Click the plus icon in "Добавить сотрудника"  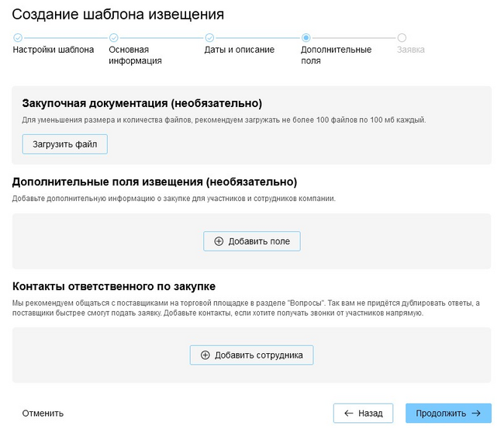point(205,355)
